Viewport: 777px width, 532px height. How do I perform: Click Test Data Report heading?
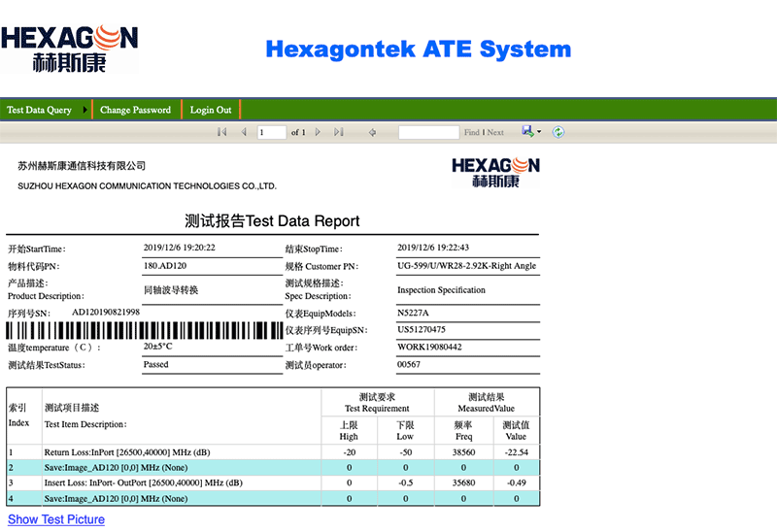click(x=272, y=221)
